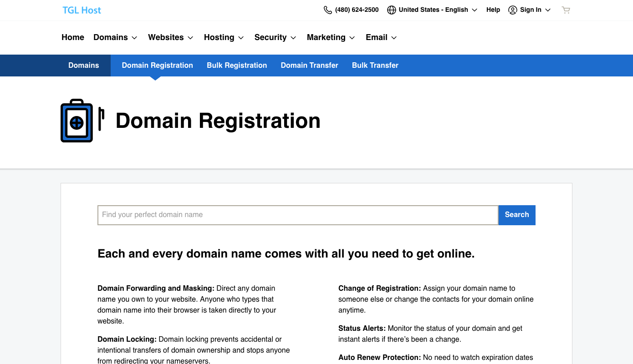Viewport: 633px width, 364px height.
Task: Switch to the Domain Transfer tab
Action: (309, 66)
